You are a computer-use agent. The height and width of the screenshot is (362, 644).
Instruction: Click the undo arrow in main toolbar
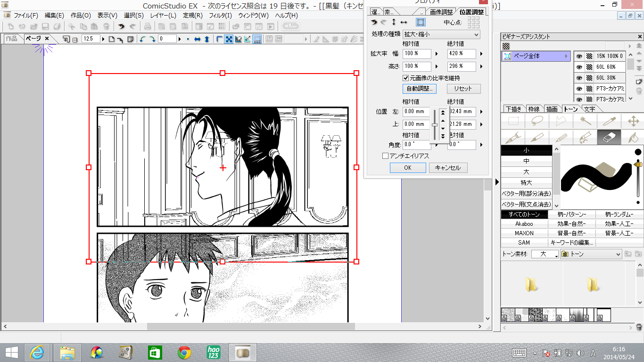pyautogui.click(x=121, y=26)
